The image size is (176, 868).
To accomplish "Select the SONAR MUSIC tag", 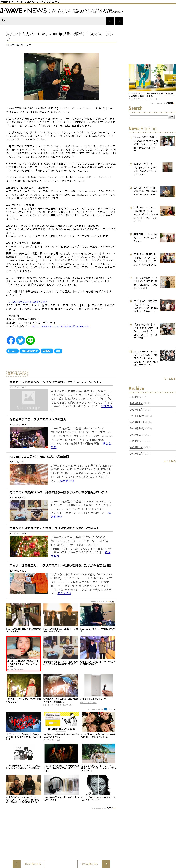I will pyautogui.click(x=30, y=351).
